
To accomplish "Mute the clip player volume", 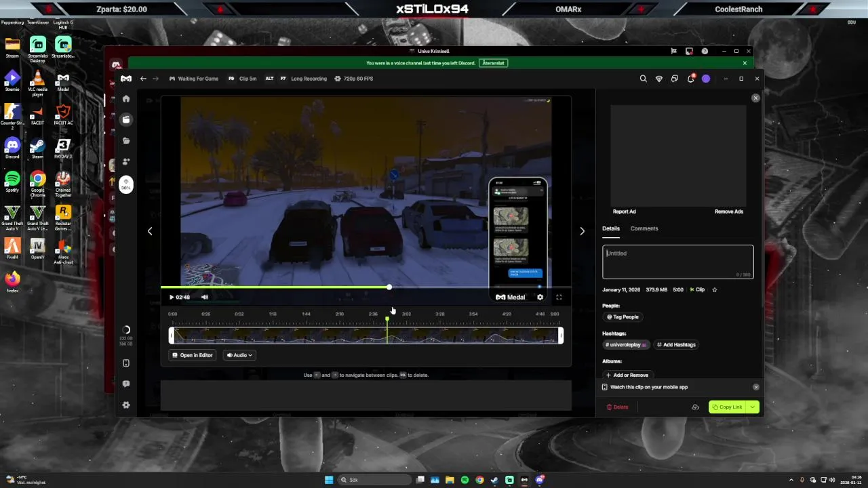I will tap(205, 297).
